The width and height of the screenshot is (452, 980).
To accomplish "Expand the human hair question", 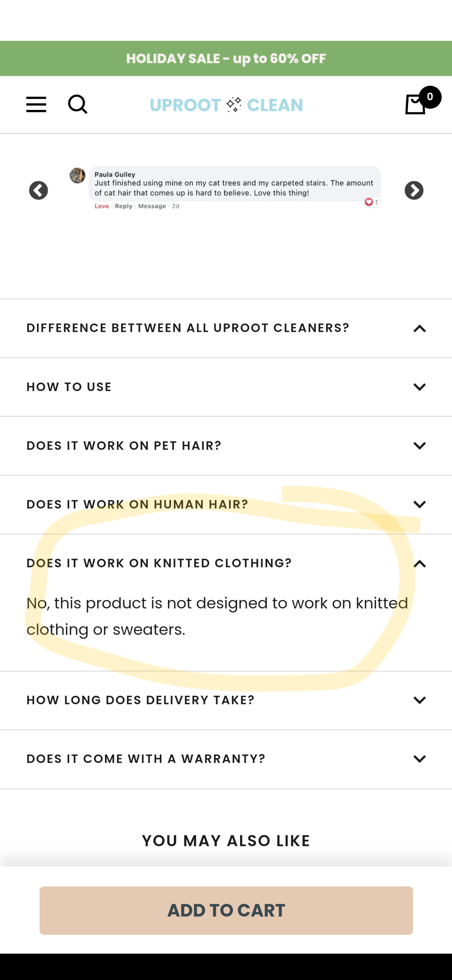I will (419, 505).
